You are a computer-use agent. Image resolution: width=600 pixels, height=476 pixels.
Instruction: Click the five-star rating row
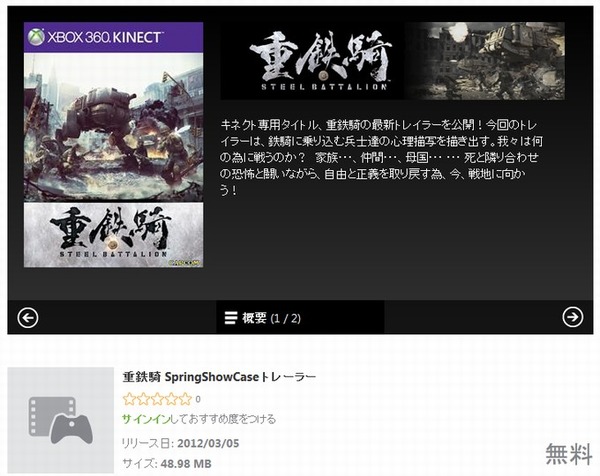157,399
